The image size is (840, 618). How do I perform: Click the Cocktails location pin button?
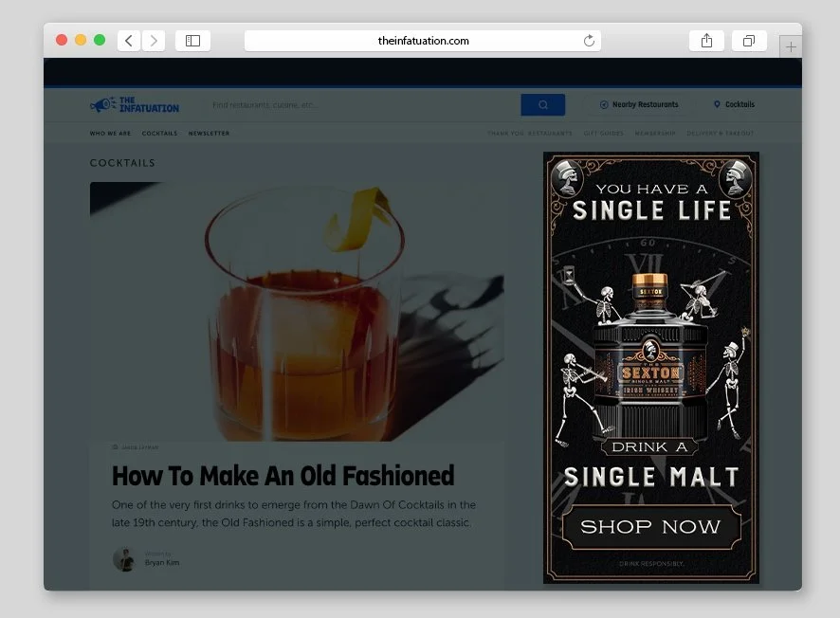[x=734, y=104]
